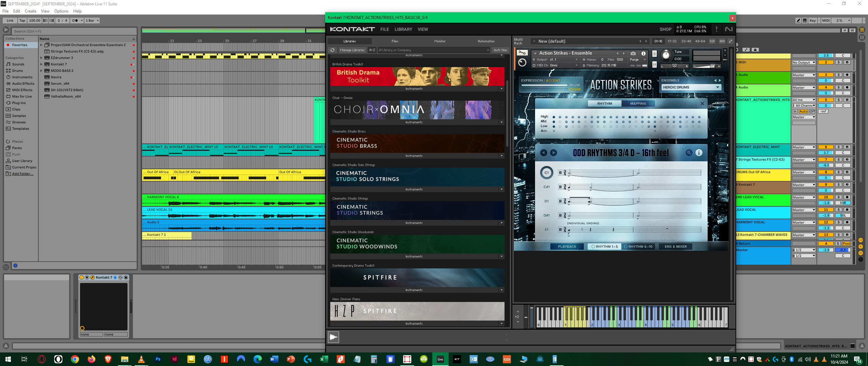Screen dimensions: 868x366
Task: Click the Tap tempo button
Action: point(22,21)
